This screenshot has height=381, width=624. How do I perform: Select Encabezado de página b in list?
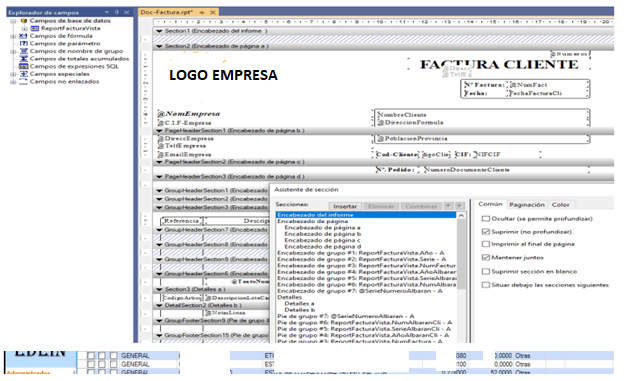coord(323,234)
